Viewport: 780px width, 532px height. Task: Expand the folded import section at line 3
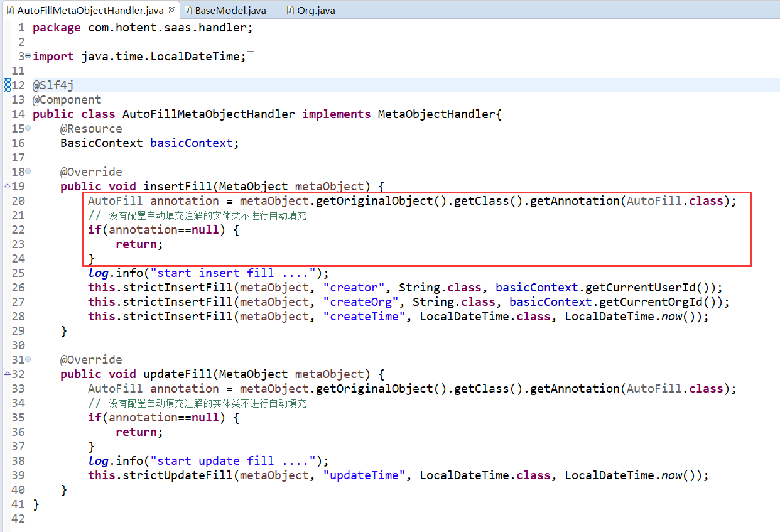coord(28,56)
